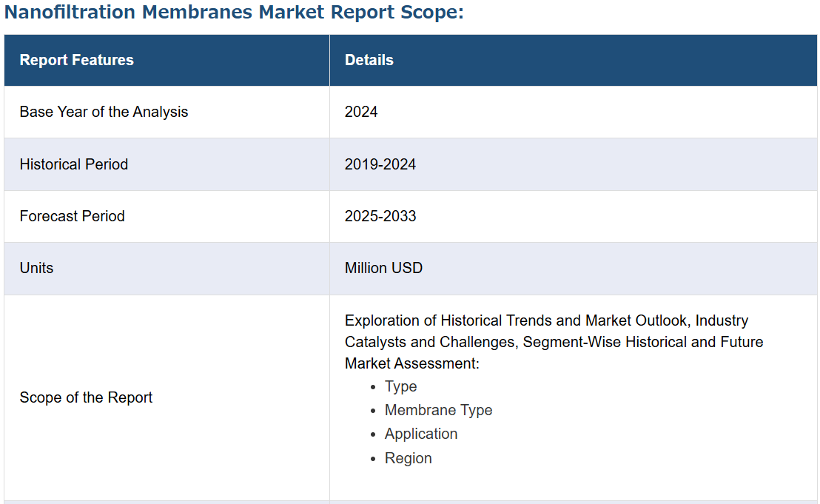Select the 'Details' column header

pyautogui.click(x=573, y=60)
